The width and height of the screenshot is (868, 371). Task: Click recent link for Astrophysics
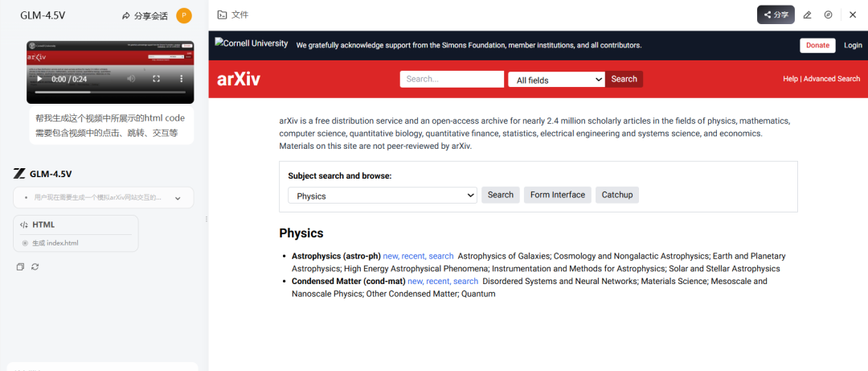point(414,256)
